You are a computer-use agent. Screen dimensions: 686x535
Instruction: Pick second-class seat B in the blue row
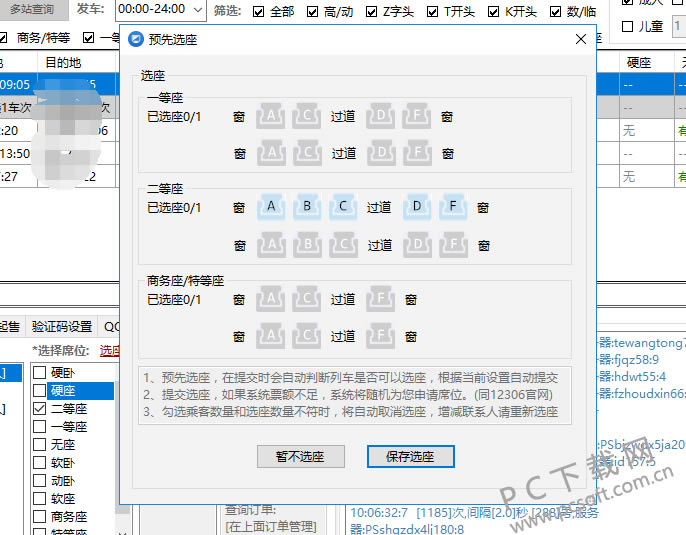[307, 207]
